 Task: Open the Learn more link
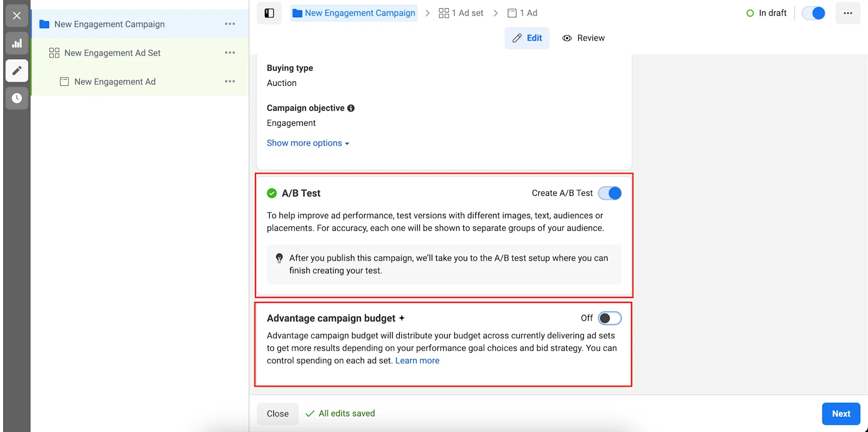pos(417,360)
